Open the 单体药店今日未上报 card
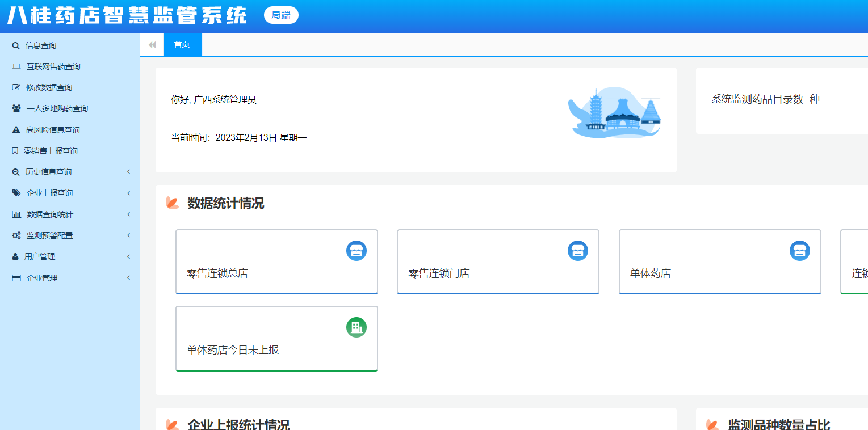Image resolution: width=868 pixels, height=430 pixels. pos(276,339)
